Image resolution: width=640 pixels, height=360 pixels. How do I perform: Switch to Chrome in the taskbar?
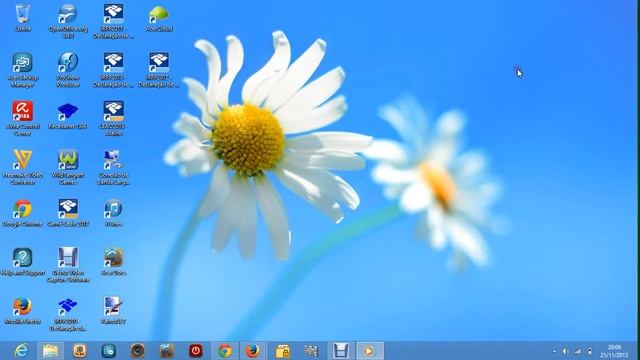click(x=224, y=351)
